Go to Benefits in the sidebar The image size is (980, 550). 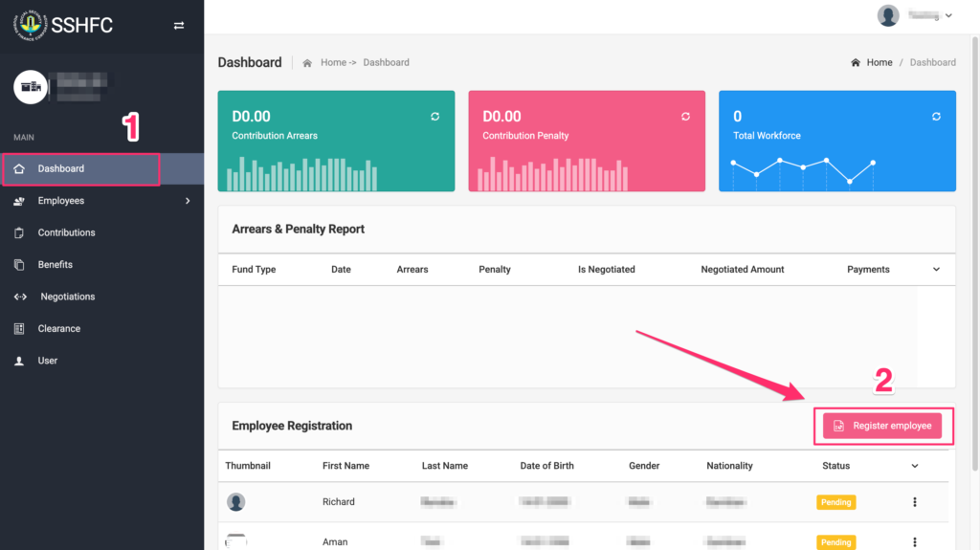(x=56, y=265)
